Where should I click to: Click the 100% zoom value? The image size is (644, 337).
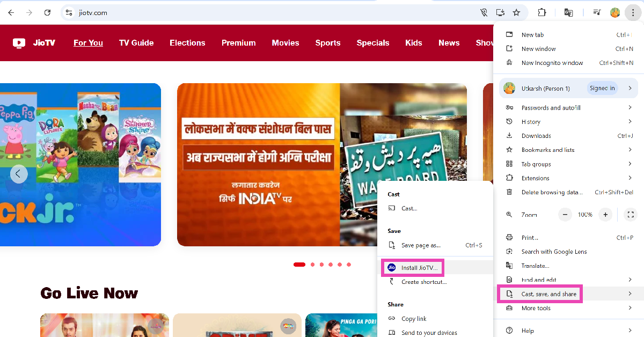coord(585,215)
